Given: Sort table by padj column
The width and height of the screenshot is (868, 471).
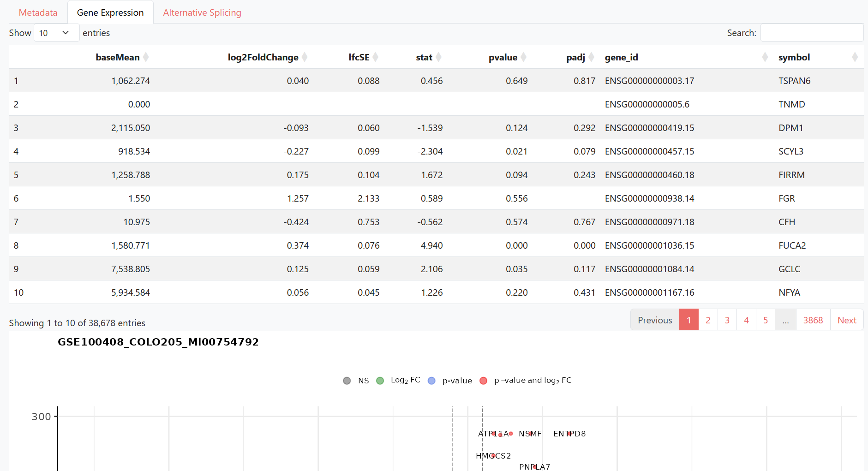Looking at the screenshot, I should [566, 57].
